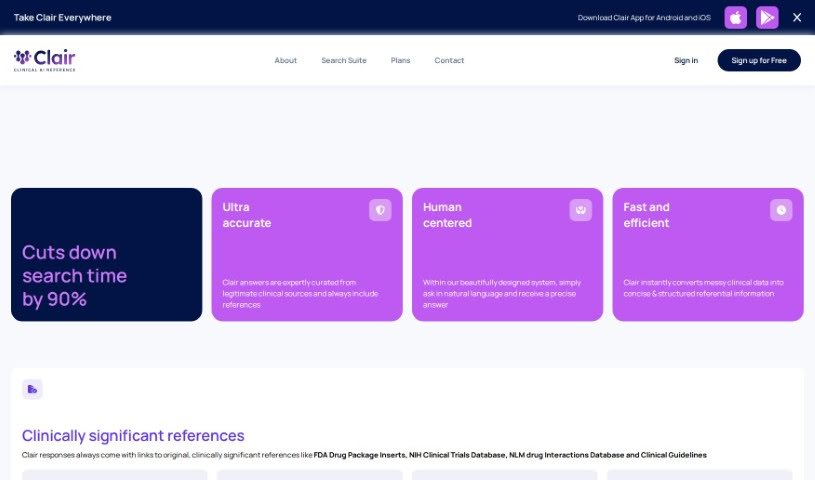Open the Apple App Store download icon

(735, 17)
